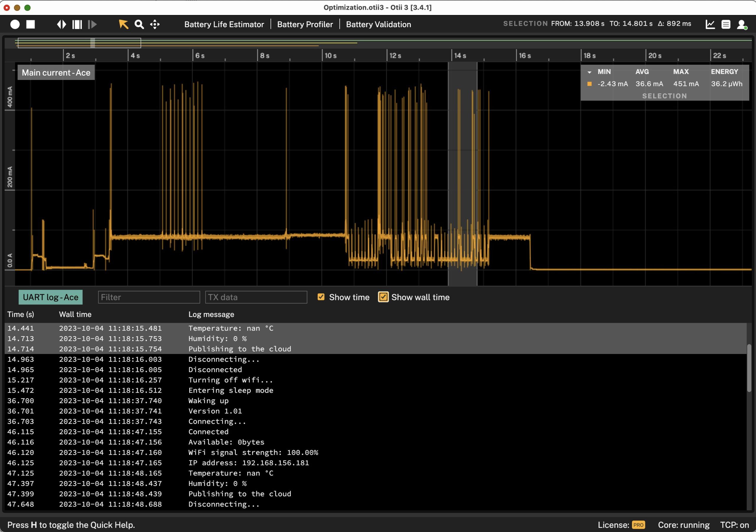Click the stop button to end recording
The height and width of the screenshot is (532, 756).
[x=30, y=24]
